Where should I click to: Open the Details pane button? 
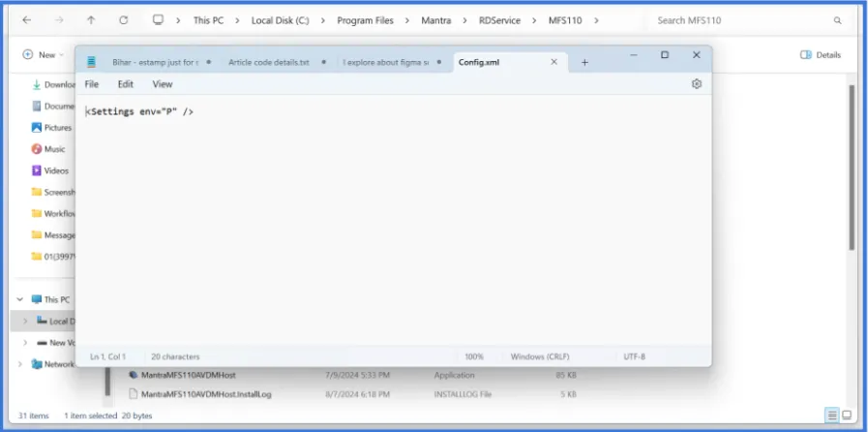821,55
